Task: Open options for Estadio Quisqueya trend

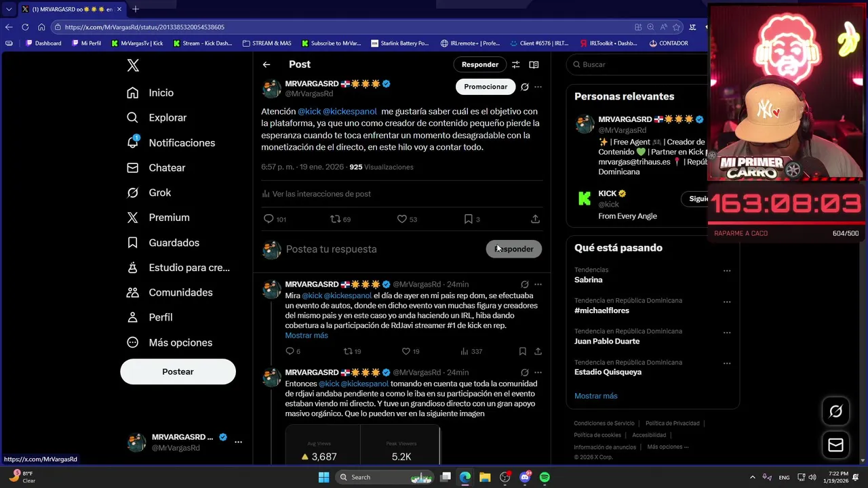Action: pos(727,363)
